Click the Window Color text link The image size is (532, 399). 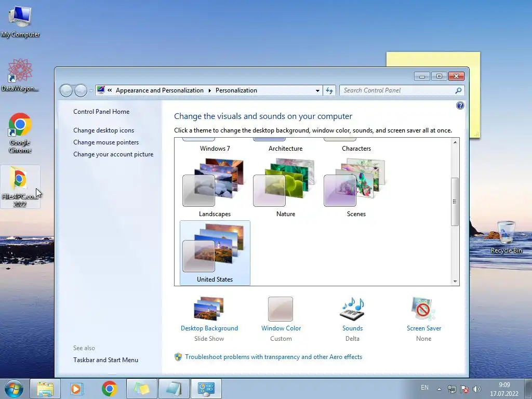tap(281, 328)
